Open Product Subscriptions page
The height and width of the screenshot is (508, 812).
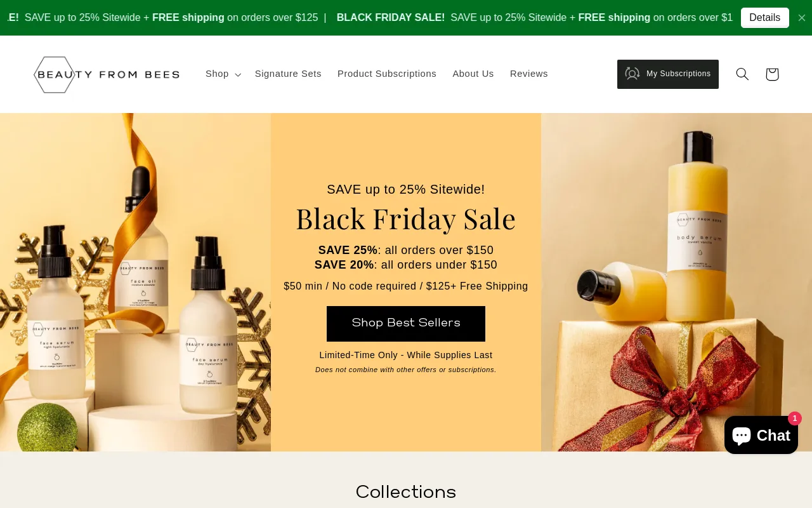(387, 74)
